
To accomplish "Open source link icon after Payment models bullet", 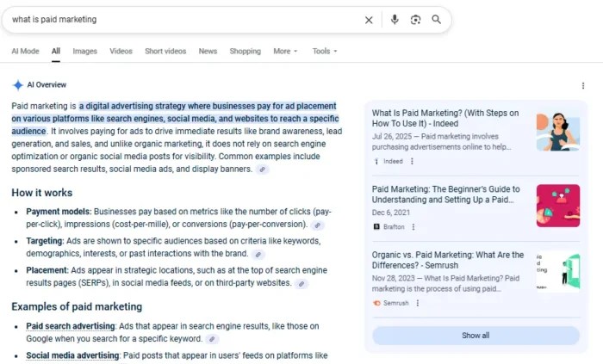I will [317, 225].
